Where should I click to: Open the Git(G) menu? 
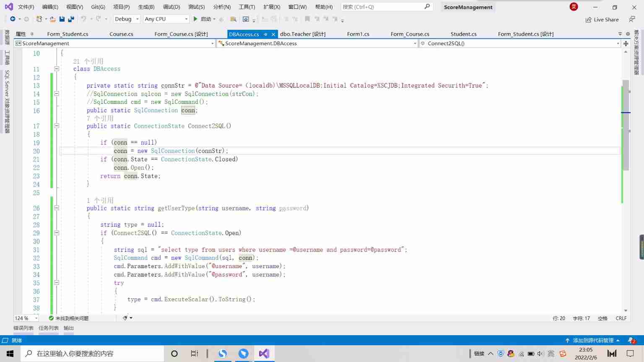pos(98,7)
